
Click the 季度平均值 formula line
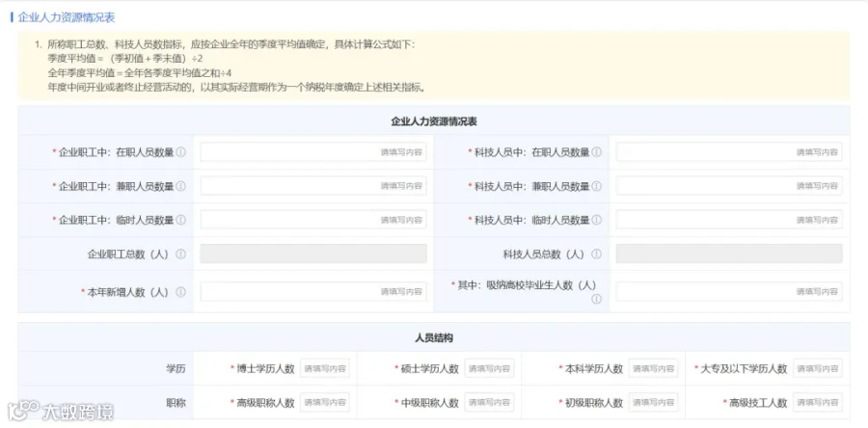[x=125, y=58]
